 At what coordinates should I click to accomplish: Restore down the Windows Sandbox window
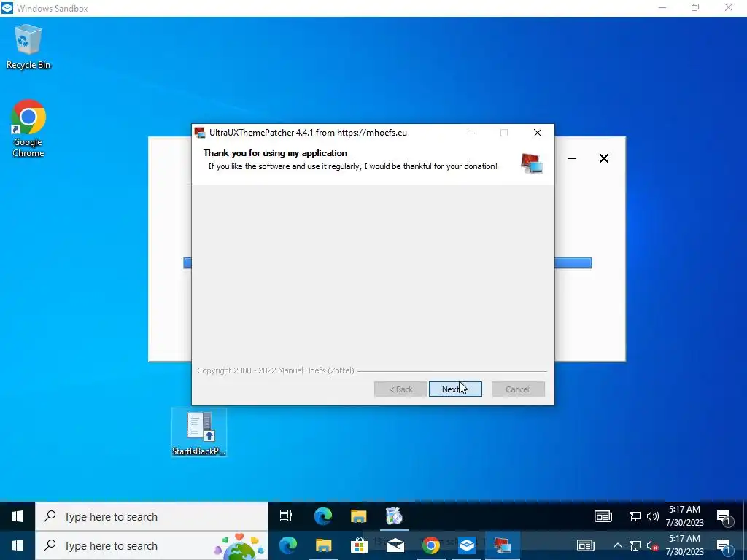coord(695,7)
